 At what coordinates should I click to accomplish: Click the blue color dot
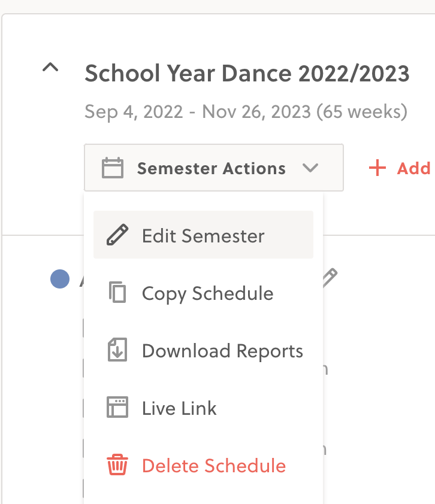point(60,279)
